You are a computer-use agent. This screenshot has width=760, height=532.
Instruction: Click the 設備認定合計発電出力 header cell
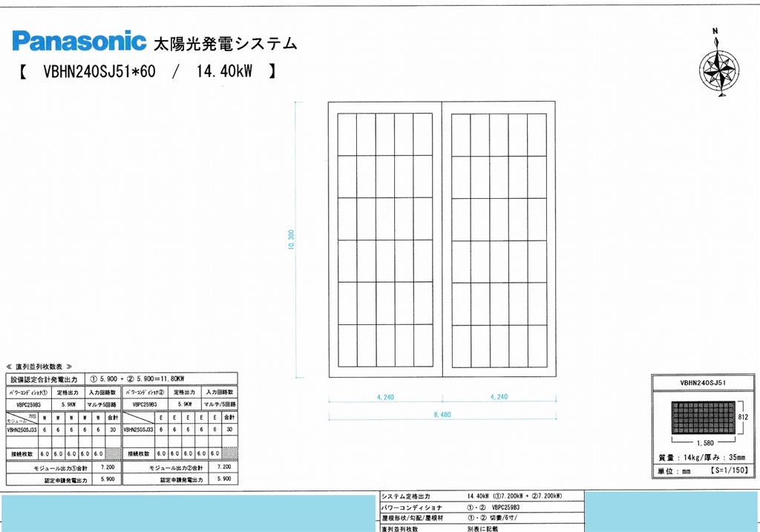(x=45, y=379)
